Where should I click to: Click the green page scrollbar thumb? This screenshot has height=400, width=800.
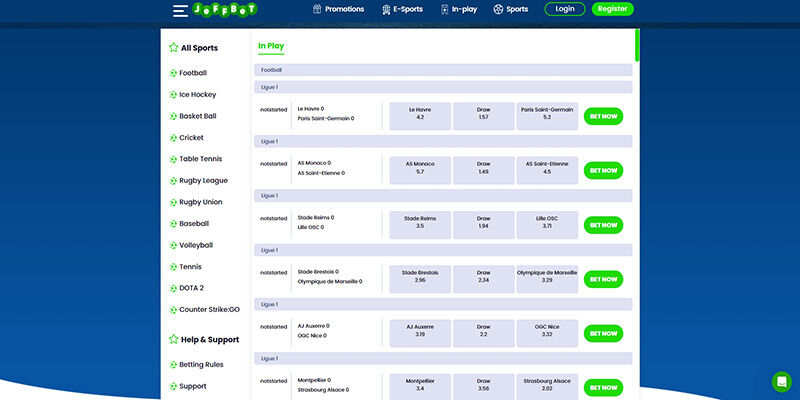tap(637, 45)
